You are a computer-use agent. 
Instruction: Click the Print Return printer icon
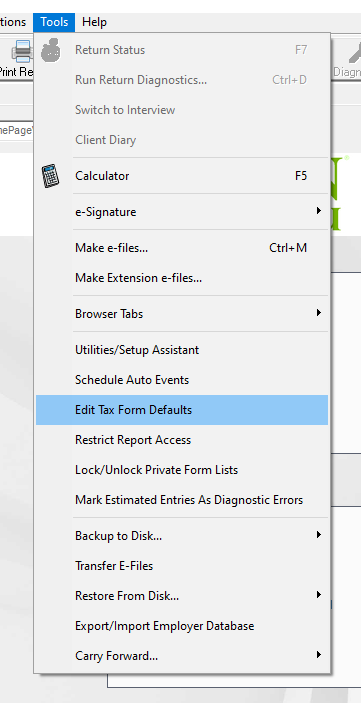(22, 51)
